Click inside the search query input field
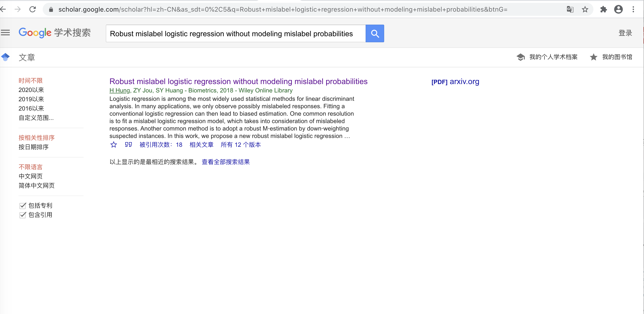Image resolution: width=644 pixels, height=314 pixels. 235,33
